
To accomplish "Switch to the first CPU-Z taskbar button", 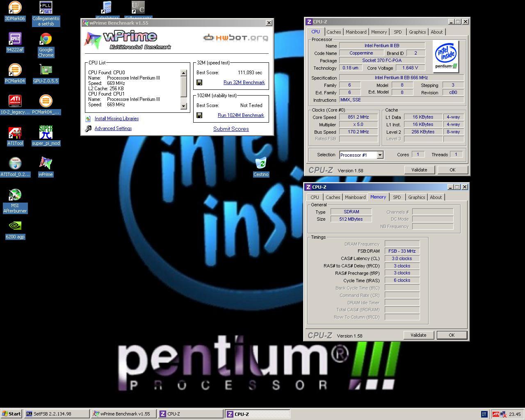I will click(x=191, y=414).
